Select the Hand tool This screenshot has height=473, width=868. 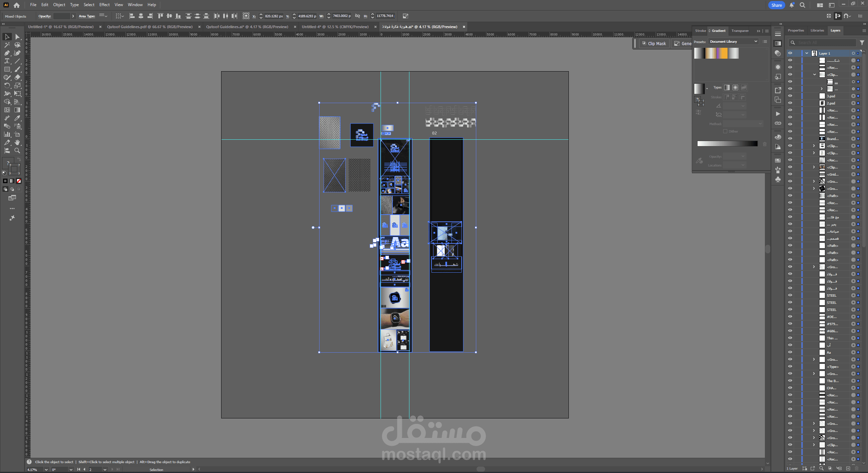(x=17, y=142)
